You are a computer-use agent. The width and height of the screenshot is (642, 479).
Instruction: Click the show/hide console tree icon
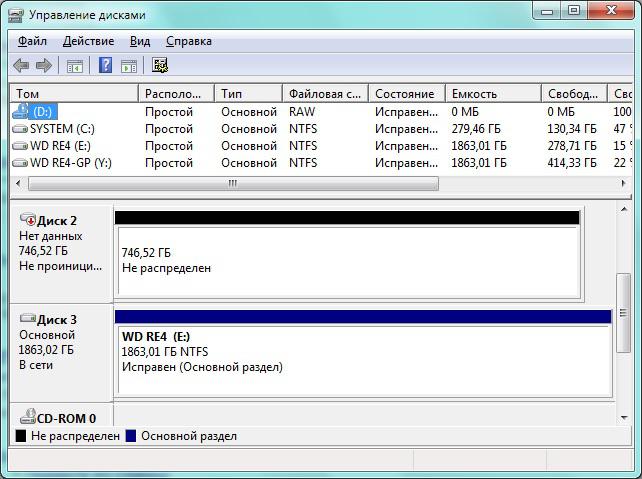[x=74, y=66]
